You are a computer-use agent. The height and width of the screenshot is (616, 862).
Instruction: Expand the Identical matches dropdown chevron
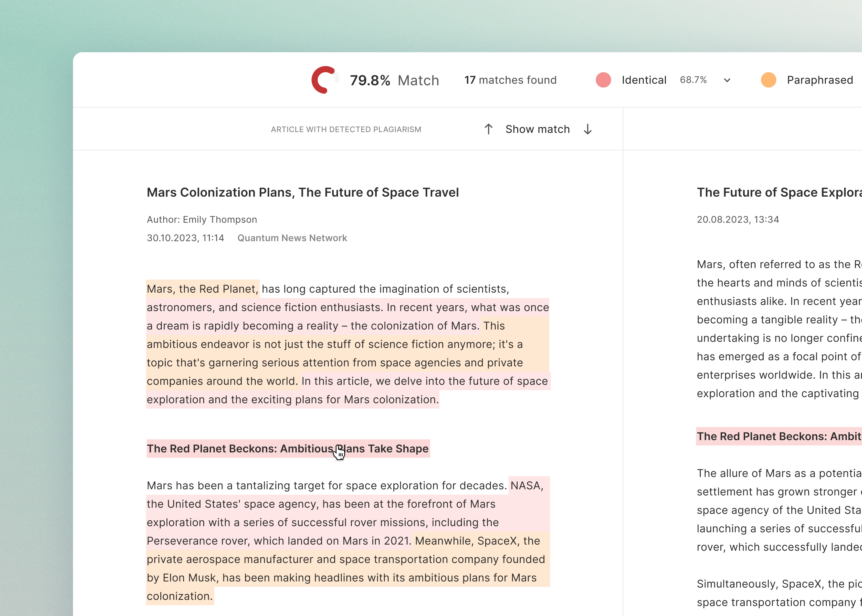pyautogui.click(x=727, y=80)
